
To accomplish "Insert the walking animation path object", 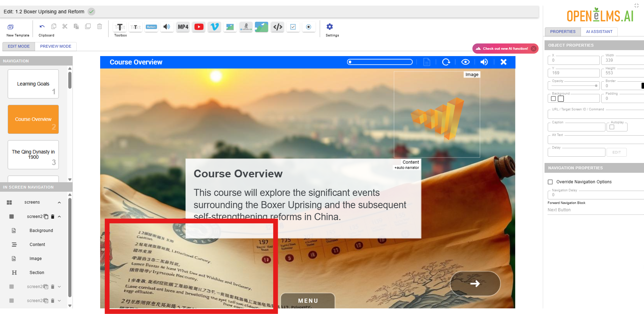I will point(246,27).
